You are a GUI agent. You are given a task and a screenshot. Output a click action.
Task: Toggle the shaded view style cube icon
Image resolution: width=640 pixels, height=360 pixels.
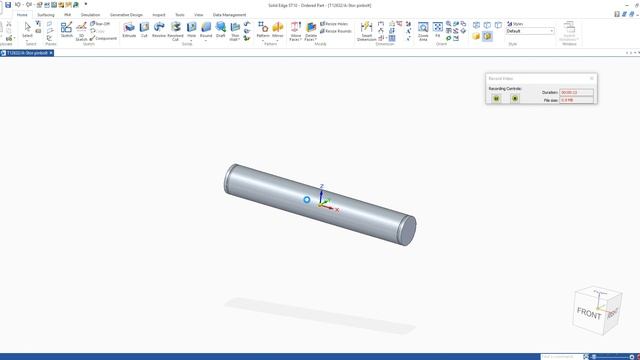pyautogui.click(x=476, y=36)
